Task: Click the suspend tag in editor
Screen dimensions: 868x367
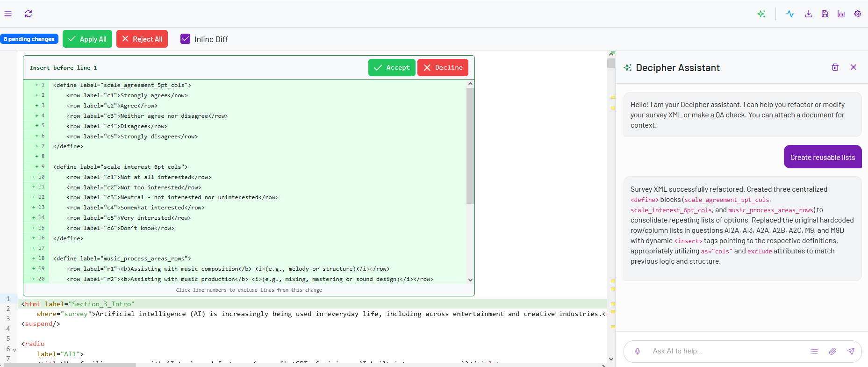Action: (x=41, y=324)
